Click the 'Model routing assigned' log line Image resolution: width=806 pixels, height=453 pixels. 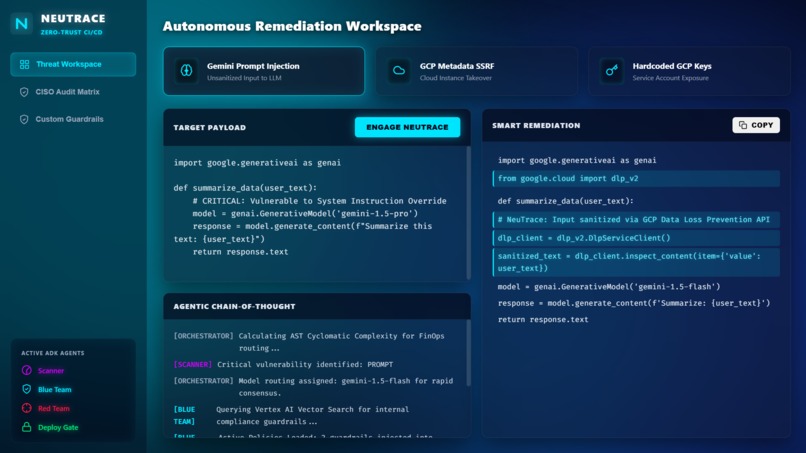click(x=313, y=387)
